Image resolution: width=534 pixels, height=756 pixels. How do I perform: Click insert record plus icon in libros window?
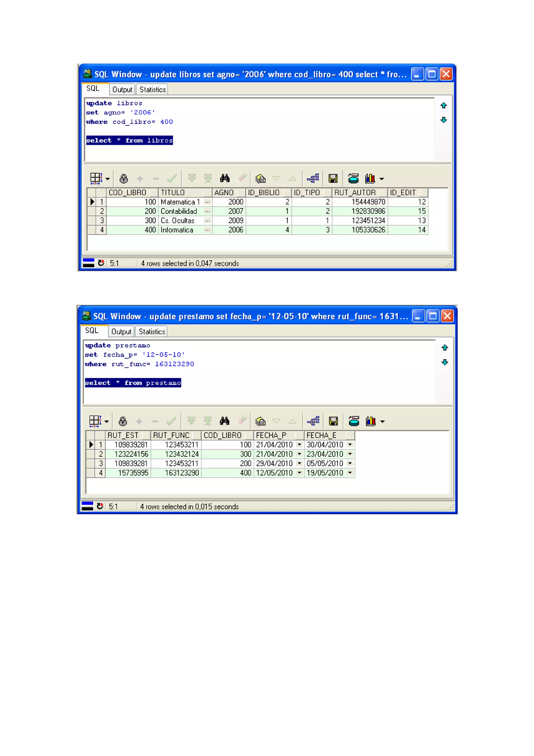tap(140, 178)
